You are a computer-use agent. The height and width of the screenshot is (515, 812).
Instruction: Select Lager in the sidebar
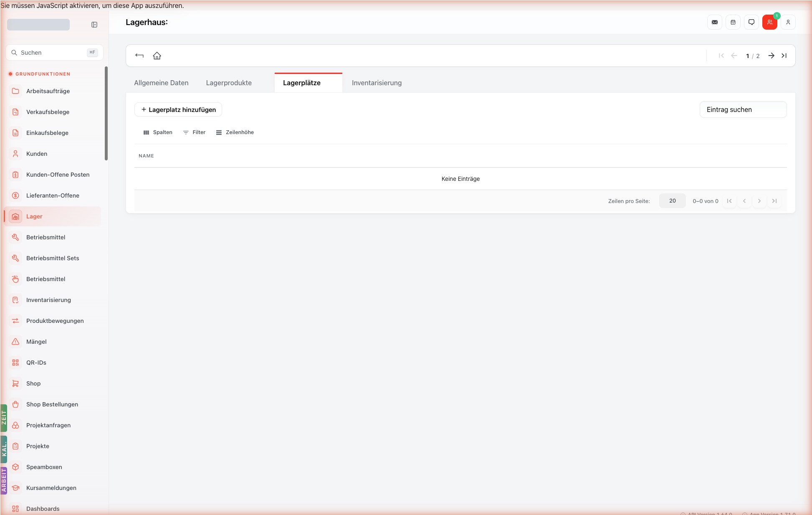coord(53,216)
